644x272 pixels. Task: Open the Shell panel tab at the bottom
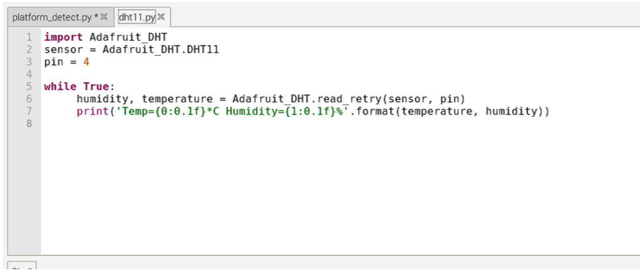click(x=22, y=267)
